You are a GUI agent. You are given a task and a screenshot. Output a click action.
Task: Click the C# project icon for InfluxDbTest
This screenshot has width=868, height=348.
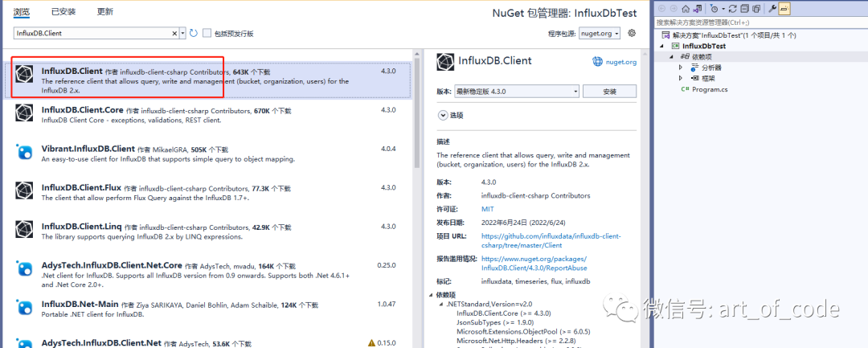tap(675, 46)
